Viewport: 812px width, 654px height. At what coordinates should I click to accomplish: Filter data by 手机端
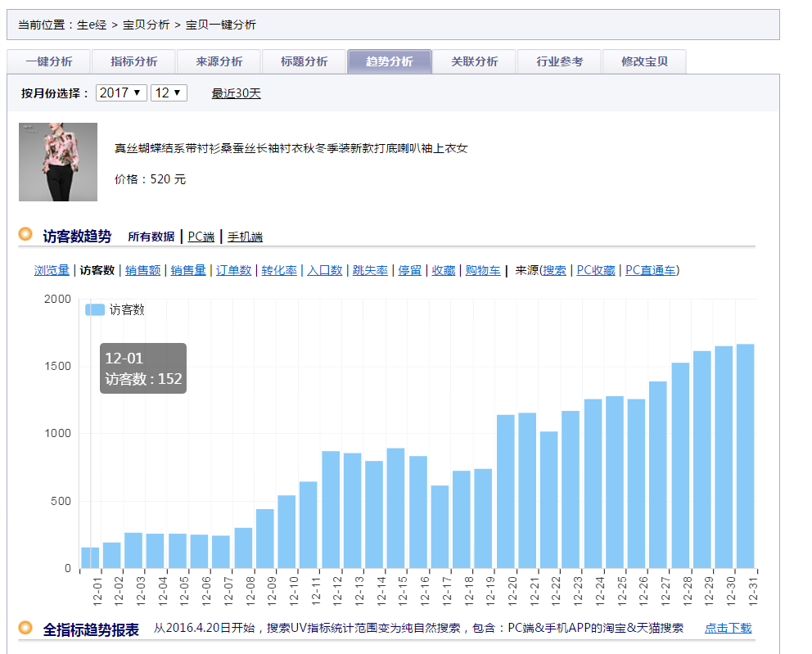(245, 237)
